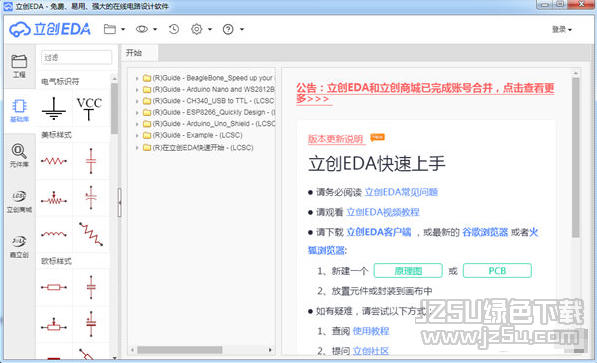Viewport: 597px width, 363px height.
Task: Pick the ground symbol
Action: pyautogui.click(x=54, y=109)
